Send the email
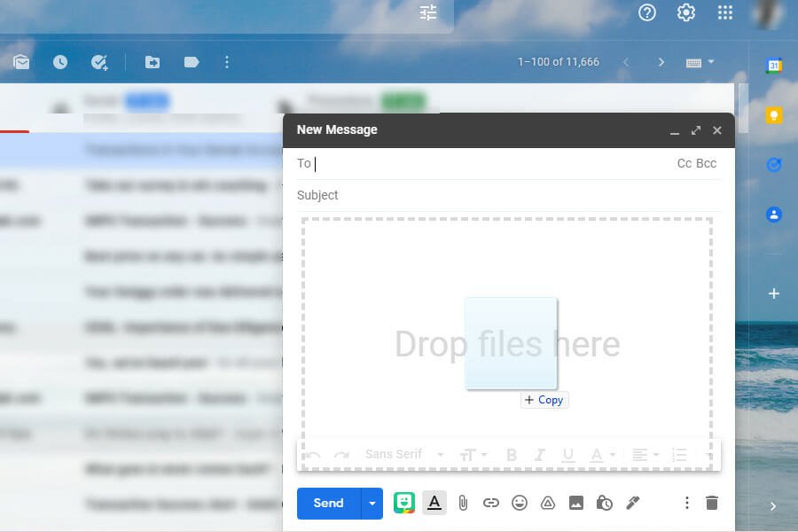798x532 pixels. tap(329, 503)
